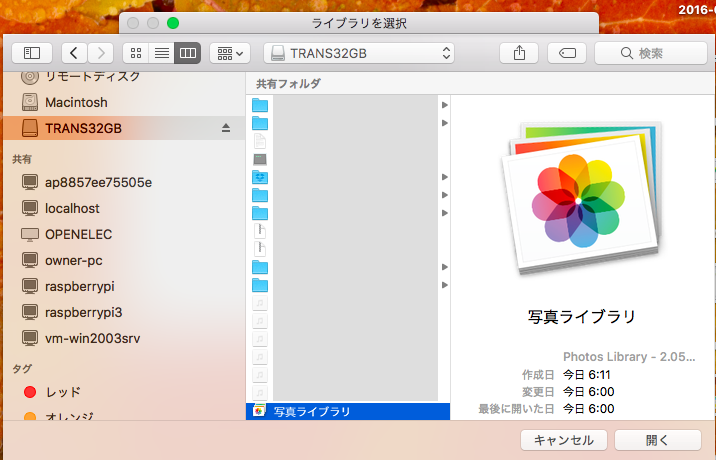
Task: Go forward with the forward arrow
Action: tap(100, 53)
